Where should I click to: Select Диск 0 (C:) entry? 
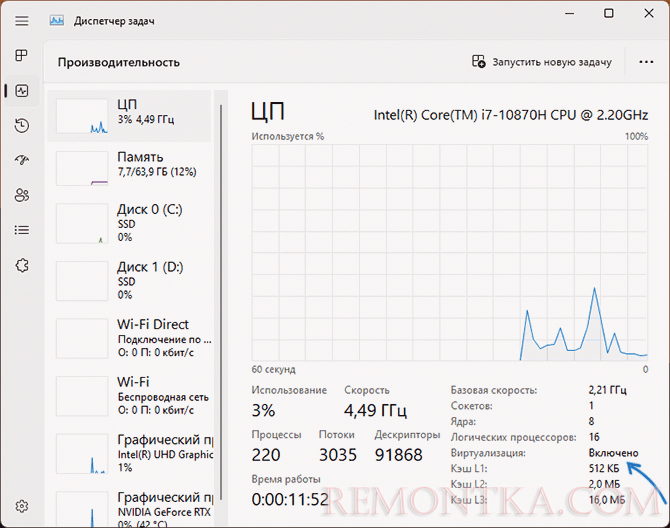[x=129, y=223]
